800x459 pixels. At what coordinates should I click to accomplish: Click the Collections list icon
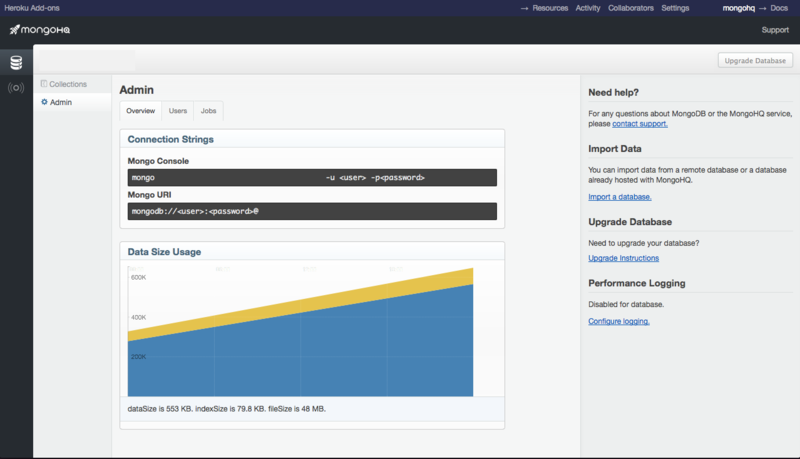[x=44, y=84]
